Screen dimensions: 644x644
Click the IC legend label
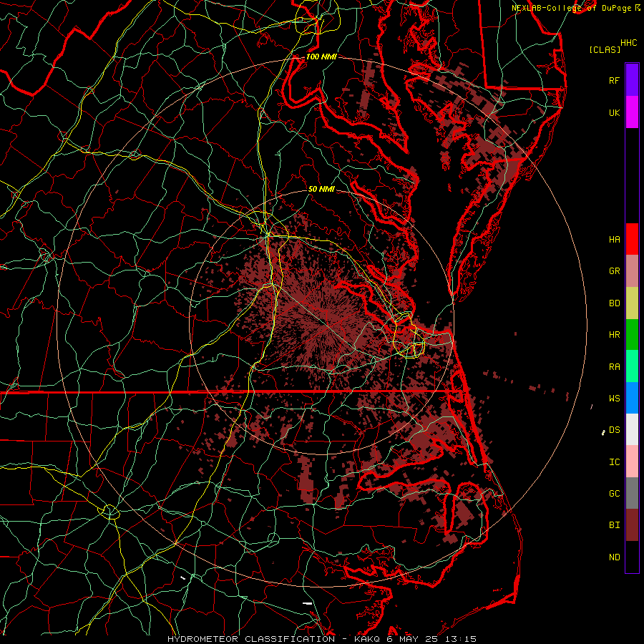click(x=615, y=462)
